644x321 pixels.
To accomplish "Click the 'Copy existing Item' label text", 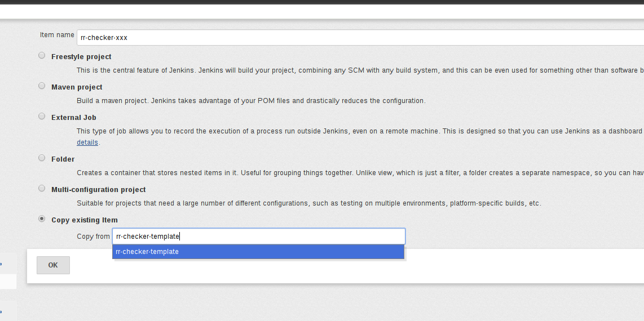I will [85, 220].
